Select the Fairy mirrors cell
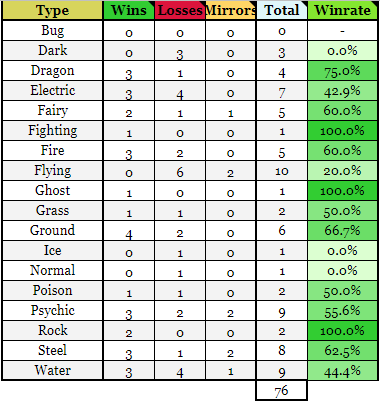 tap(231, 111)
